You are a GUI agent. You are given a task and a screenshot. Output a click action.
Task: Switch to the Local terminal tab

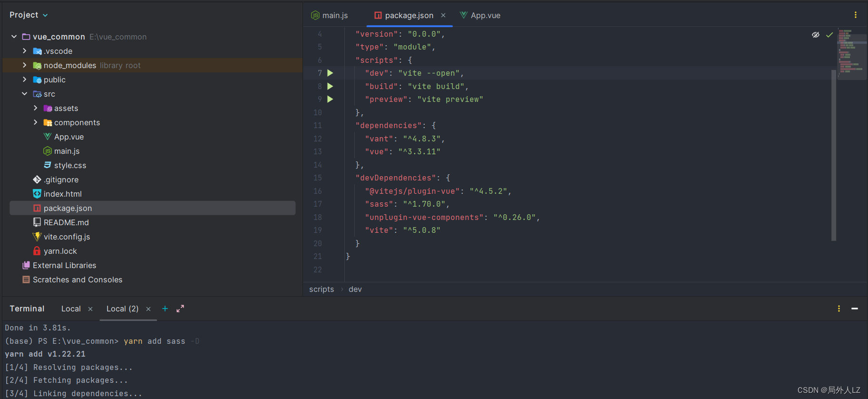[x=71, y=309]
